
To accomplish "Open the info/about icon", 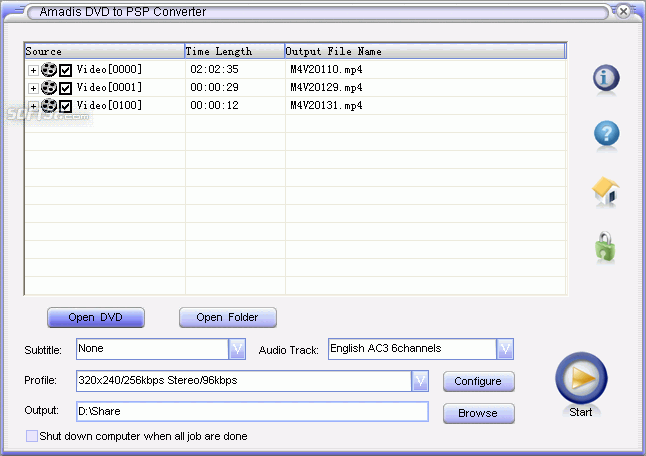I will point(606,78).
